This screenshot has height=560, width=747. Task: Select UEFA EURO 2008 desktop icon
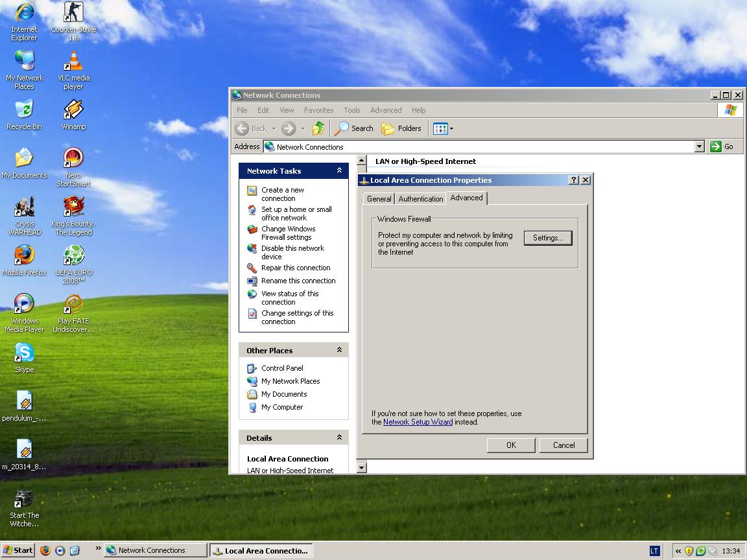point(73,264)
